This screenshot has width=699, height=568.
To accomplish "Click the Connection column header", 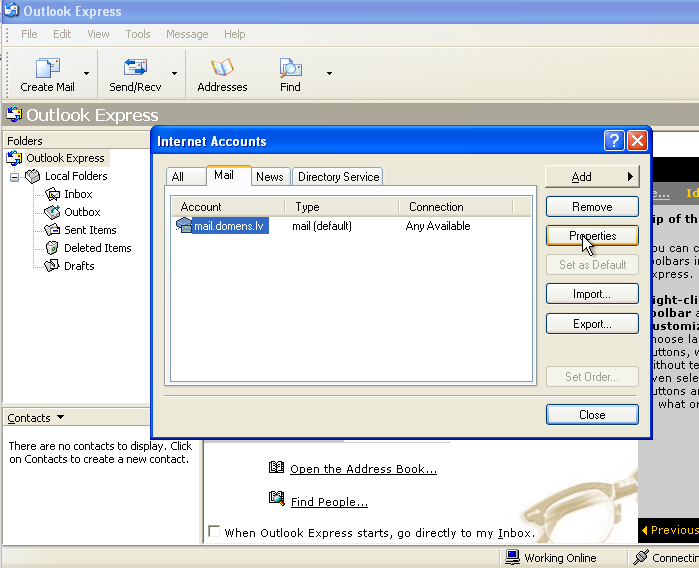I will pyautogui.click(x=456, y=207).
